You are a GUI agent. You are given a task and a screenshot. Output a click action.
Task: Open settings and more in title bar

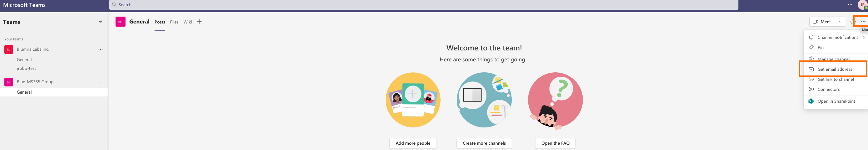coord(850,5)
